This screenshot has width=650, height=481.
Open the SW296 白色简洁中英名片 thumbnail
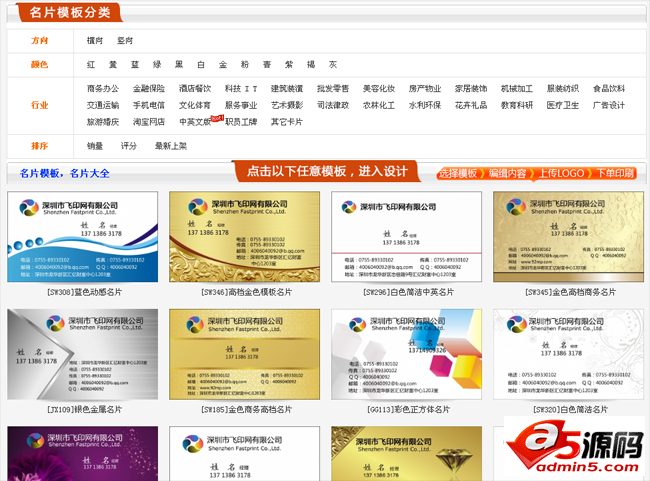coord(406,237)
